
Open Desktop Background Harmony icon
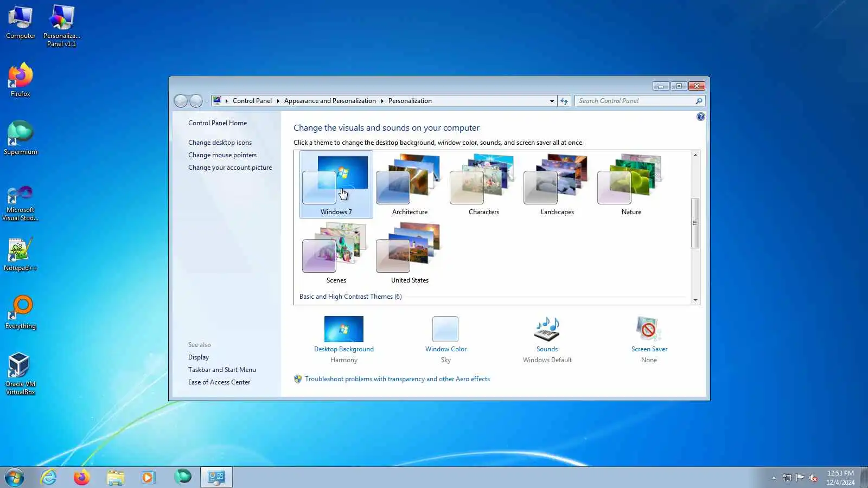click(344, 329)
